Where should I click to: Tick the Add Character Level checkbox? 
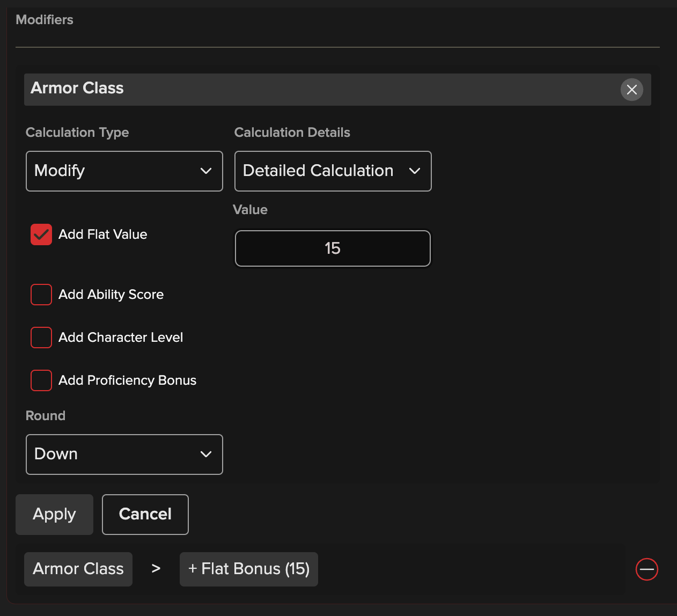click(41, 338)
